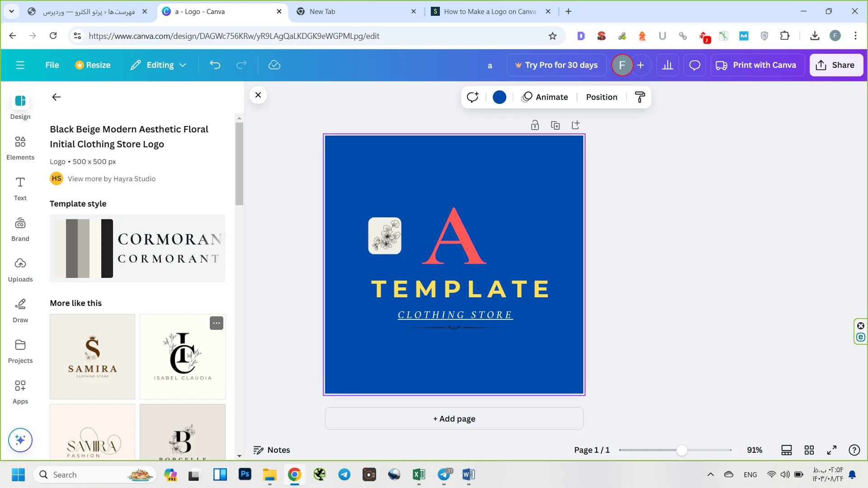Open Photoshop from the taskbar
Image resolution: width=868 pixels, height=488 pixels.
click(x=245, y=474)
